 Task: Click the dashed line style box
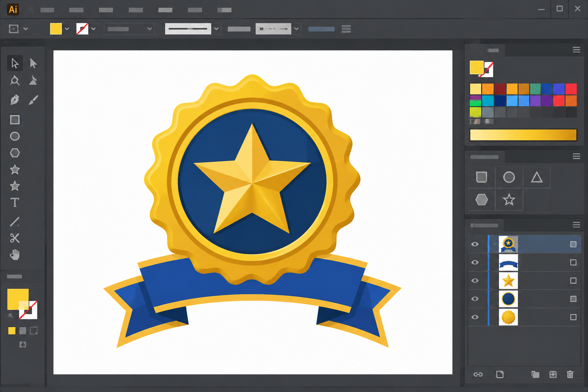point(273,29)
